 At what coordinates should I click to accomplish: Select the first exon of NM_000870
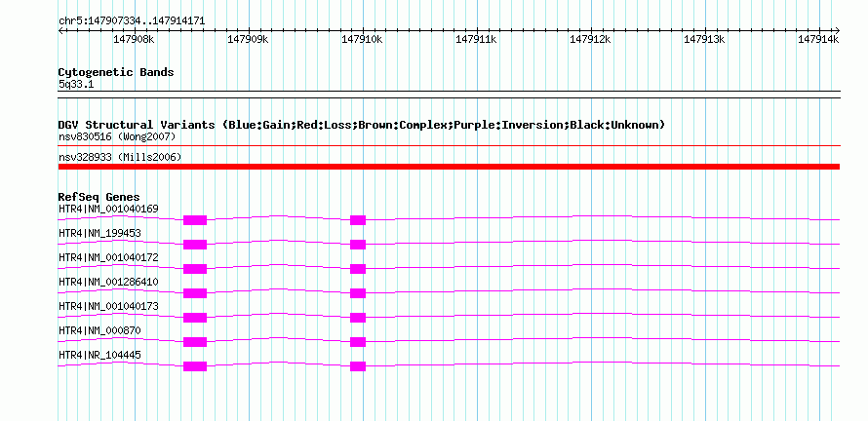pos(195,342)
